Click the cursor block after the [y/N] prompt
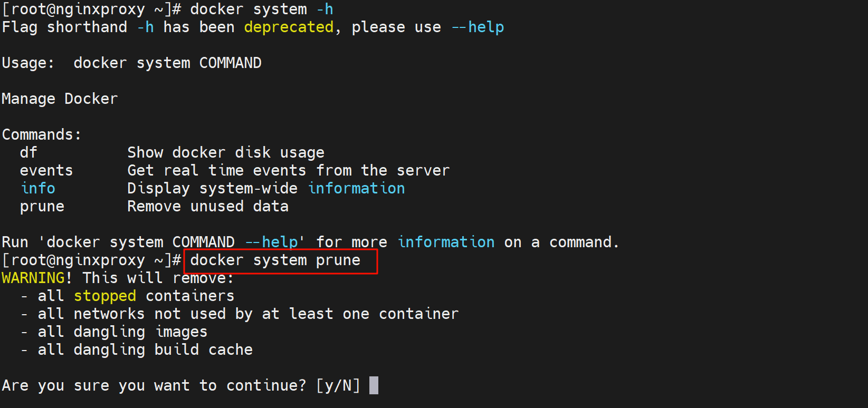This screenshot has height=408, width=868. (x=374, y=385)
